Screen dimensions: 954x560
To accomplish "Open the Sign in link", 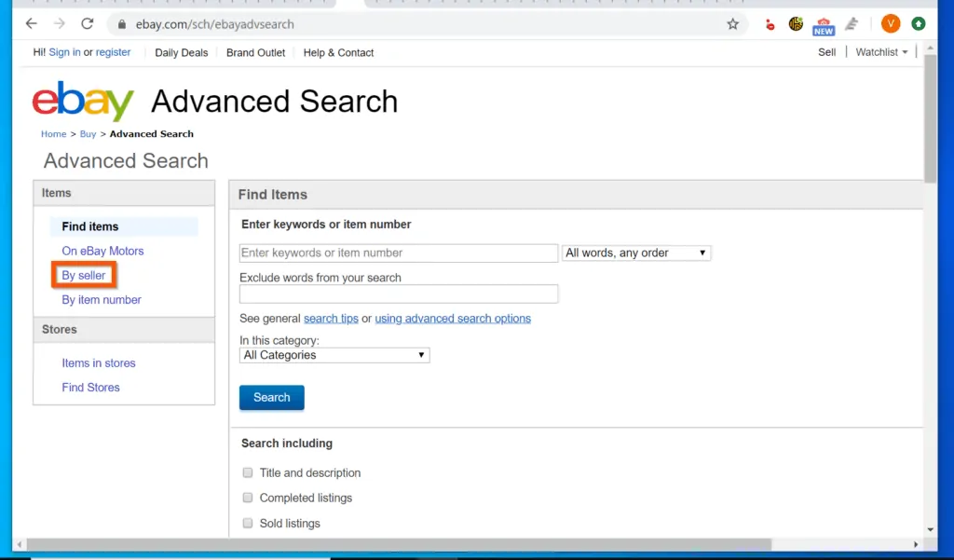I will (x=64, y=52).
